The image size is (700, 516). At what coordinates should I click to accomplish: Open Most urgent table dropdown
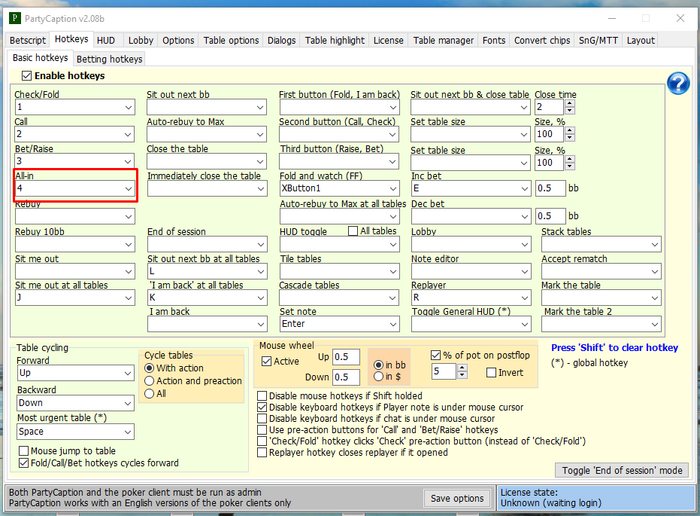(x=75, y=432)
